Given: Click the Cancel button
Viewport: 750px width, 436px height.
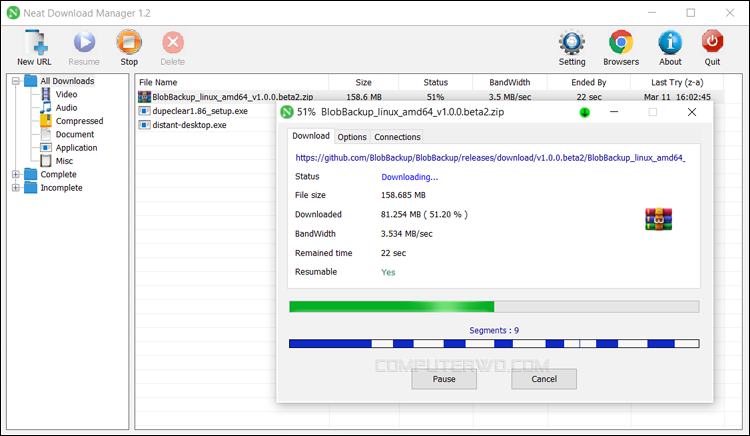Looking at the screenshot, I should (x=544, y=379).
